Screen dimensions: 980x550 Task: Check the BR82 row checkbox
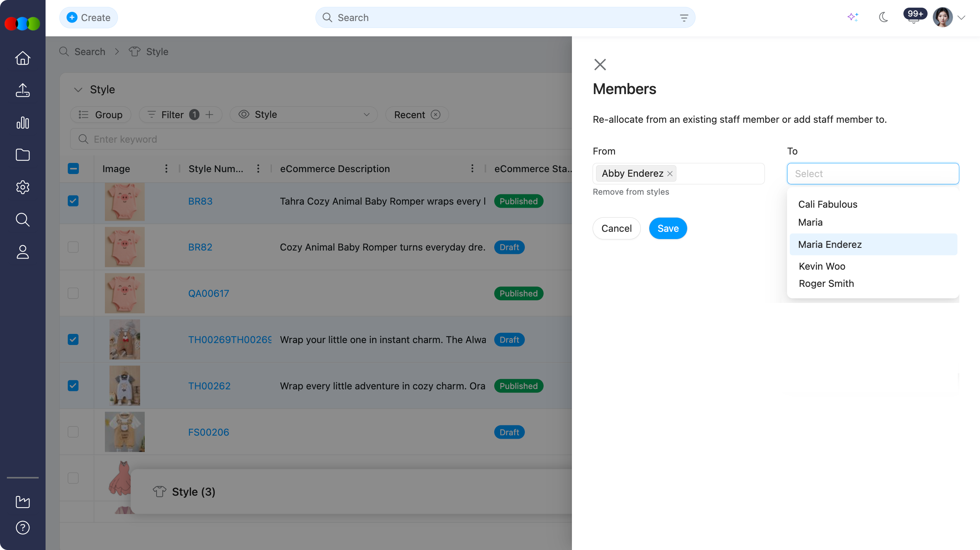[x=73, y=247]
